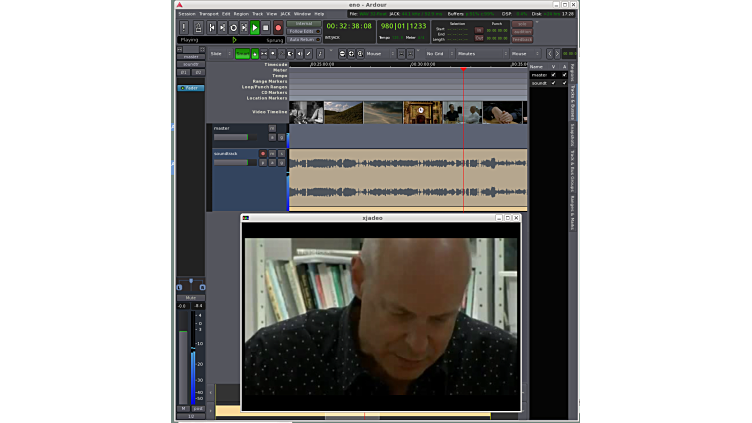
Task: Open the No Grid dropdown
Action: point(438,53)
